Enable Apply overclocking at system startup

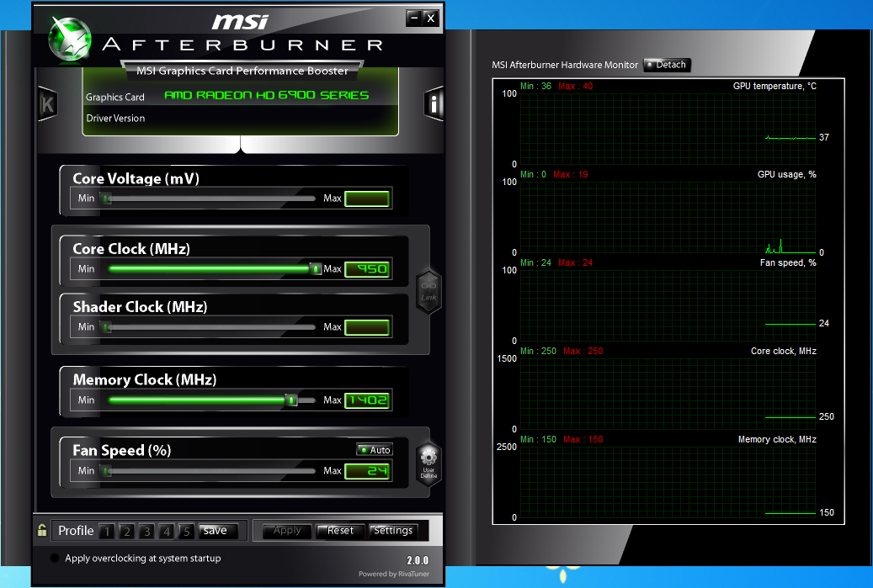(x=54, y=558)
